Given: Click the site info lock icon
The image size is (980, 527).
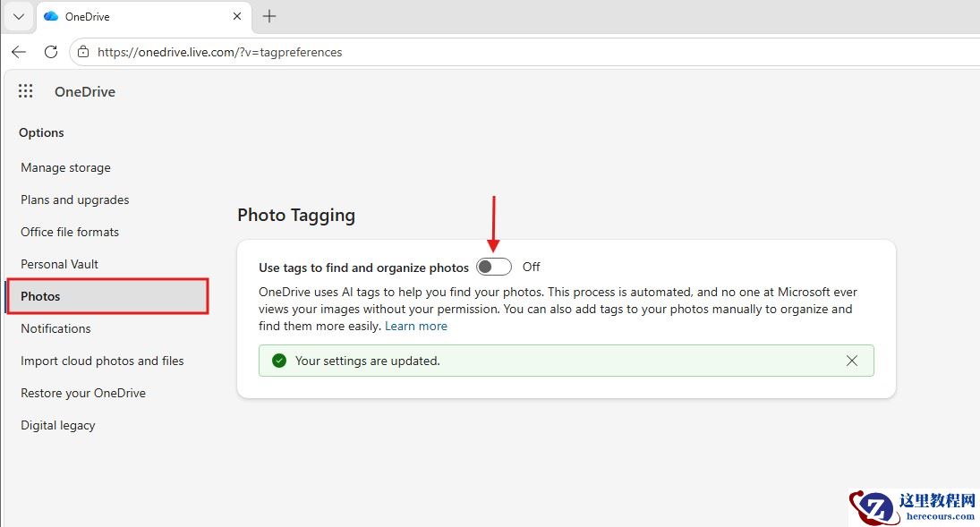Looking at the screenshot, I should (83, 52).
